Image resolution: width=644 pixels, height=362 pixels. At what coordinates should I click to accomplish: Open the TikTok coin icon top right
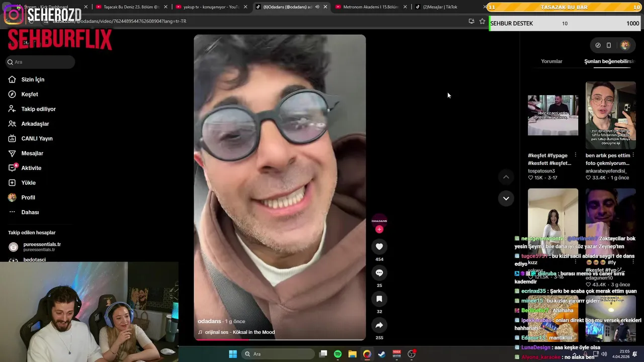coord(598,45)
